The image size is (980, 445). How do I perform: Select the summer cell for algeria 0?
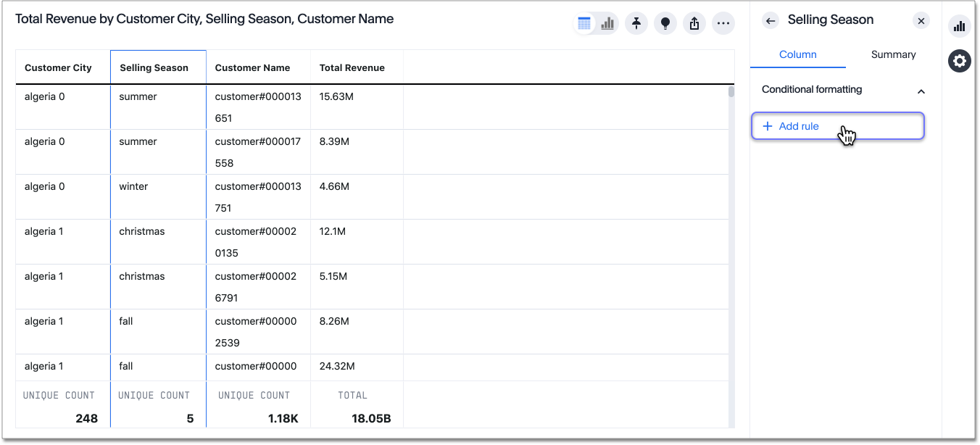[138, 96]
